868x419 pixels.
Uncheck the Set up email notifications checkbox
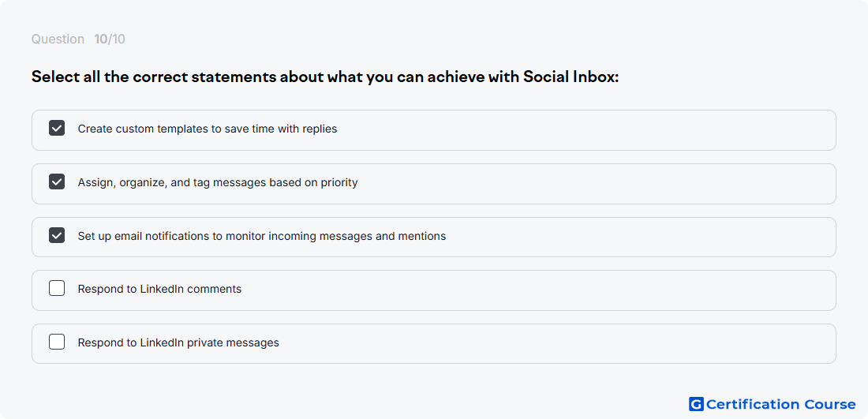57,235
